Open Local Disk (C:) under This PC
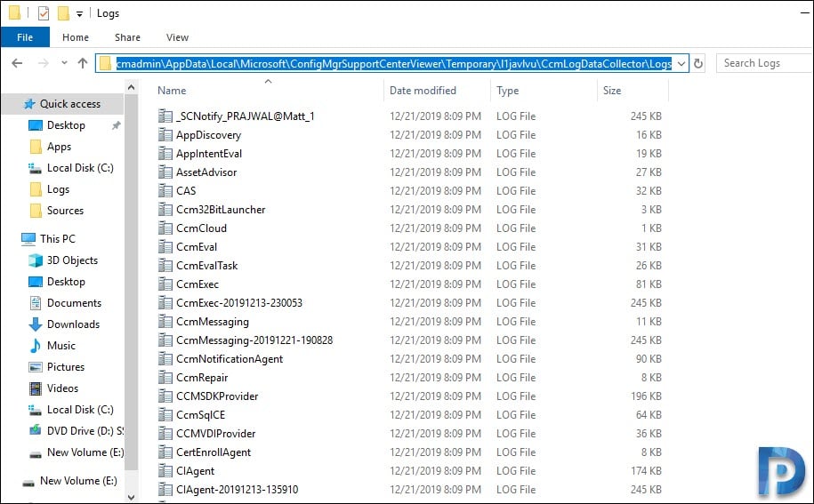The height and width of the screenshot is (504, 814). (x=80, y=410)
